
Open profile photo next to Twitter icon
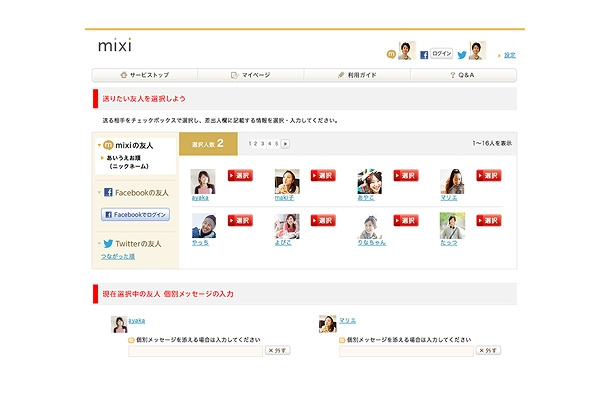477,51
